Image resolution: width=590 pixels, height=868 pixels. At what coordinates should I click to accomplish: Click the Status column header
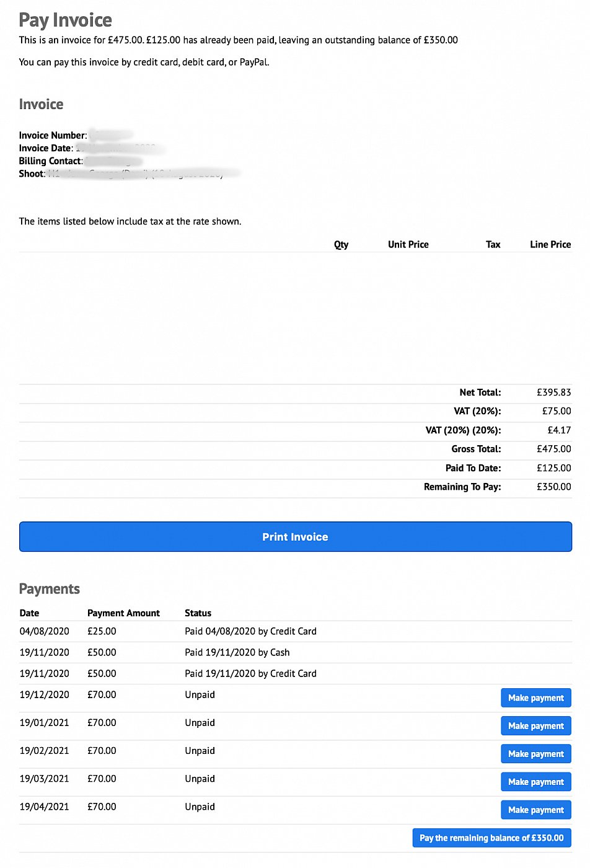[198, 613]
